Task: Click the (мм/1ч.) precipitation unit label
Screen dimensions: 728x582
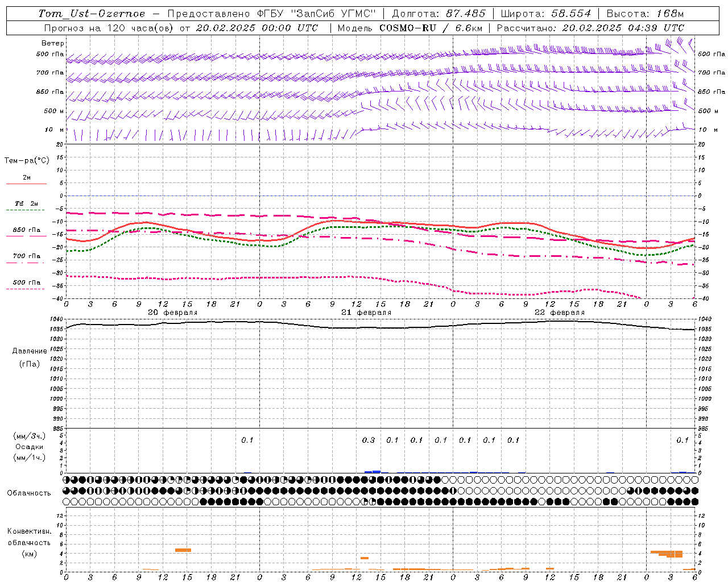Action: [x=30, y=458]
